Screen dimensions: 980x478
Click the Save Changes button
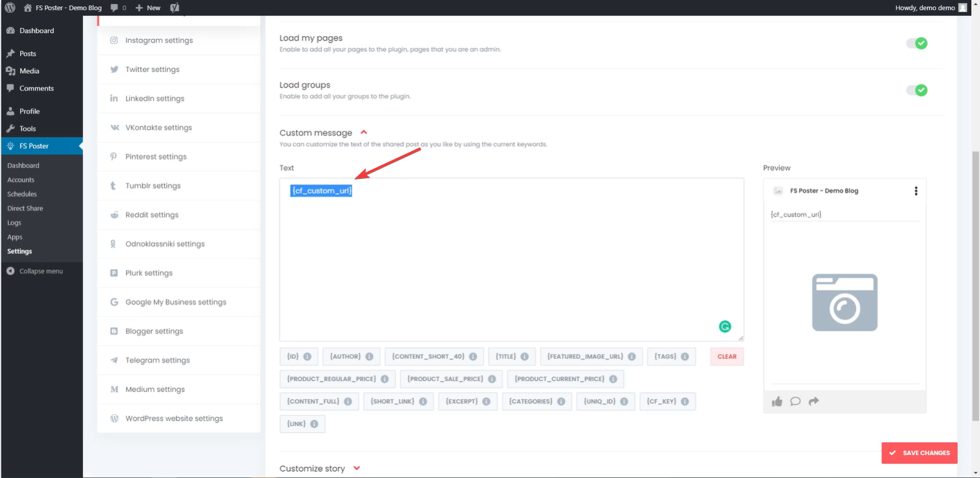[919, 453]
